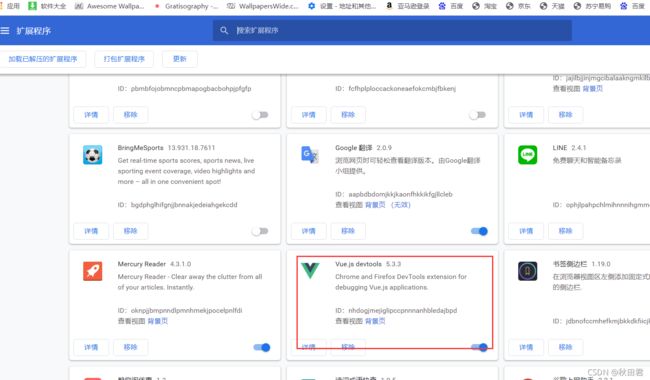Open the 亚马逊登录 Amazon bookmark
The width and height of the screenshot is (650, 380).
pyautogui.click(x=407, y=6)
